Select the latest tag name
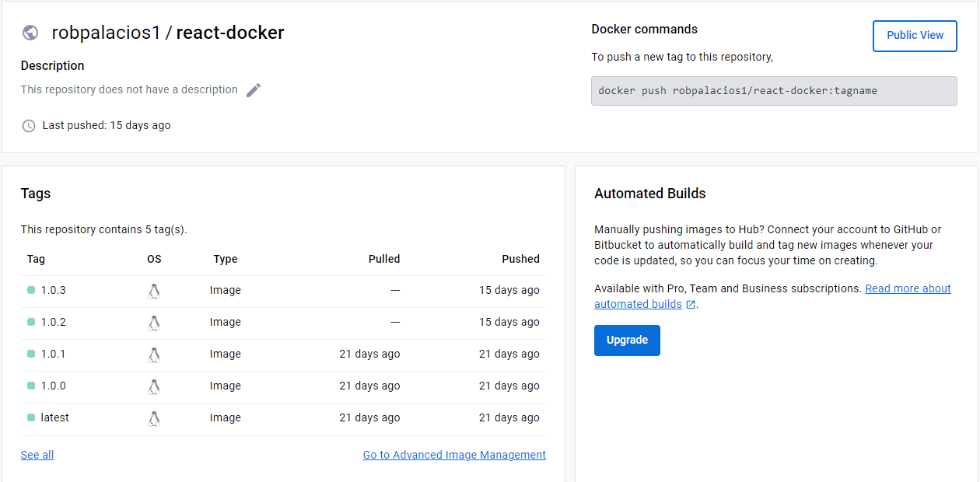This screenshot has width=980, height=482. (55, 417)
